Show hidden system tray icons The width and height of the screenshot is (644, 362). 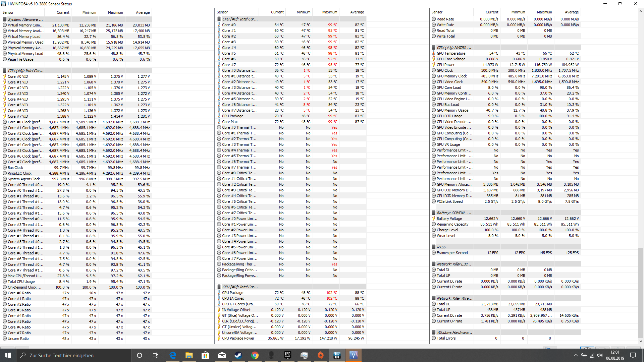point(576,355)
